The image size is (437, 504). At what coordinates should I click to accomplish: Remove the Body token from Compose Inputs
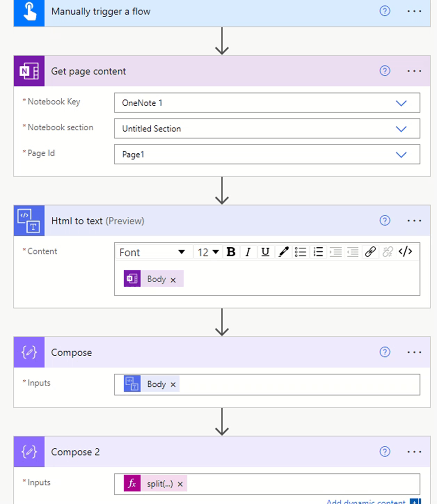(x=172, y=384)
